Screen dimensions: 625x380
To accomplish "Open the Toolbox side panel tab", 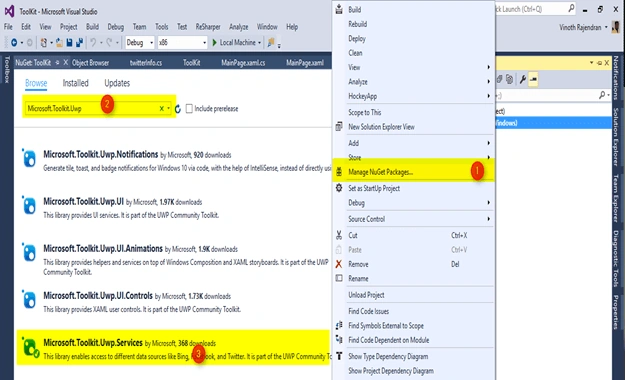I will click(x=6, y=69).
